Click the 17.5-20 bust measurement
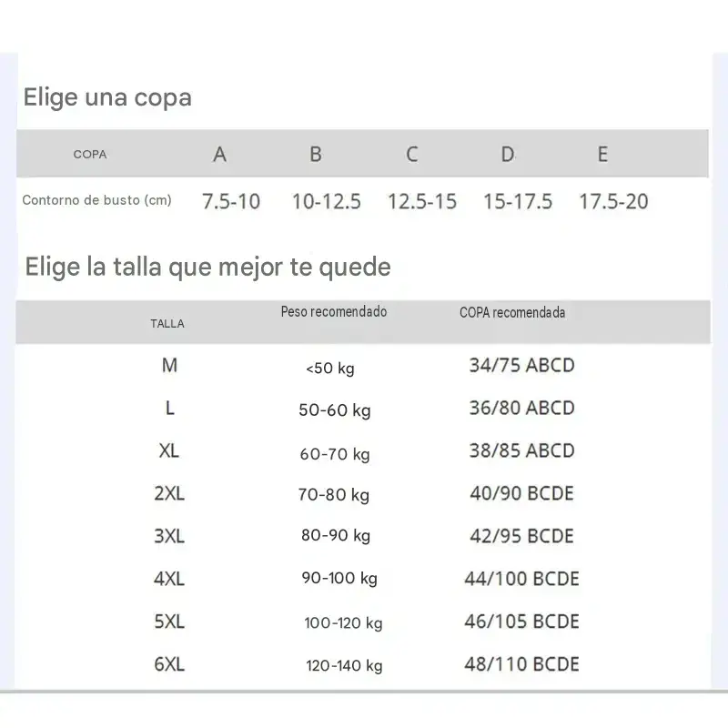This screenshot has height=728, width=728. 613,201
